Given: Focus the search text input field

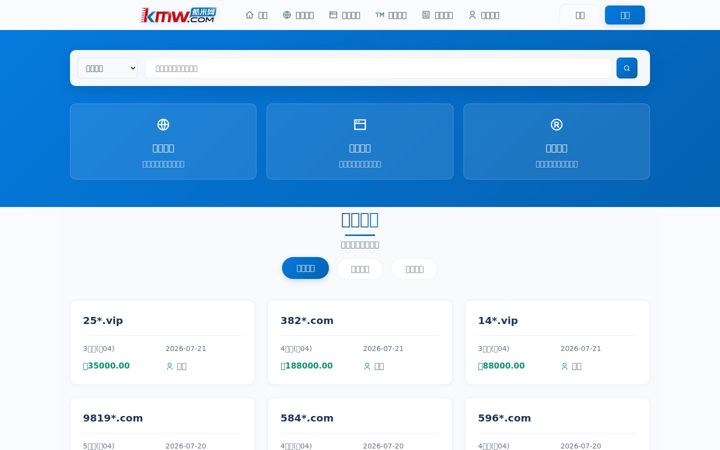Looking at the screenshot, I should pyautogui.click(x=378, y=68).
